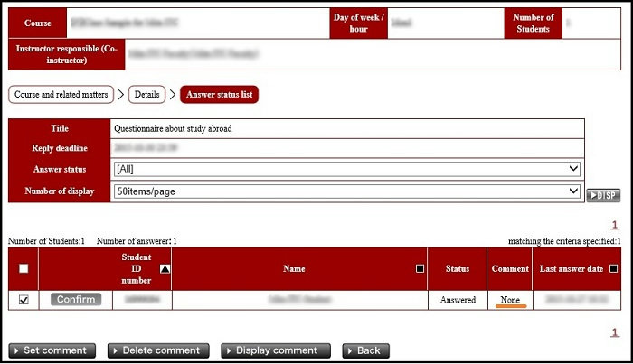
Task: Sort by Student ID number arrow icon
Action: tap(164, 268)
